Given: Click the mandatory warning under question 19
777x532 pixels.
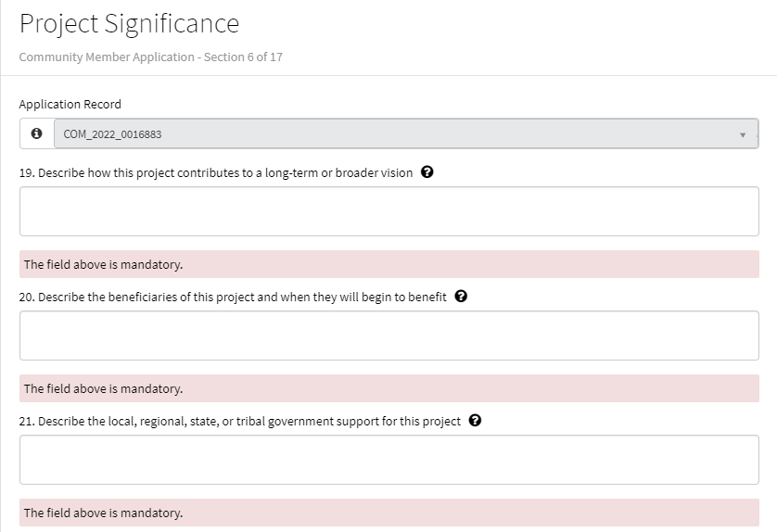Looking at the screenshot, I should point(388,264).
